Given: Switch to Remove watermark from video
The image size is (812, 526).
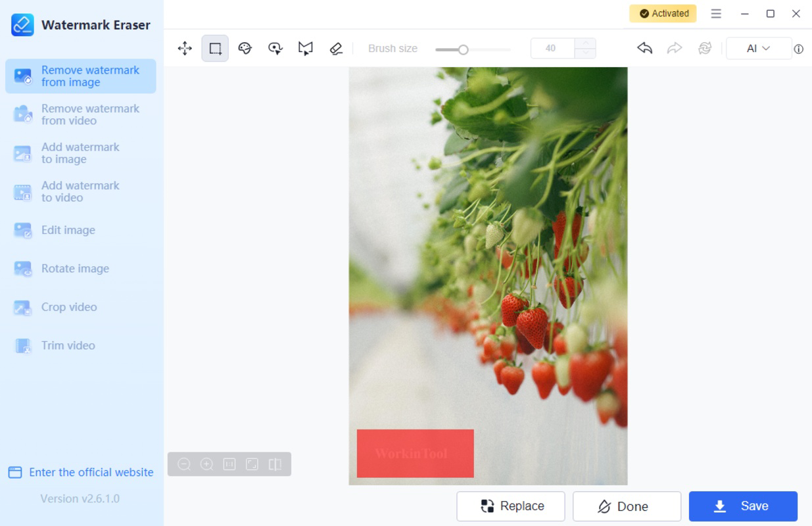Looking at the screenshot, I should click(x=80, y=114).
